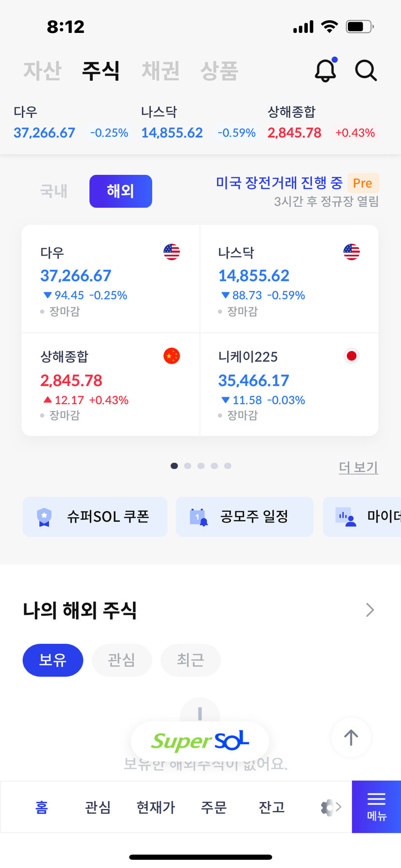Tap the scroll-to-top arrow button
The height and width of the screenshot is (868, 401).
(351, 737)
